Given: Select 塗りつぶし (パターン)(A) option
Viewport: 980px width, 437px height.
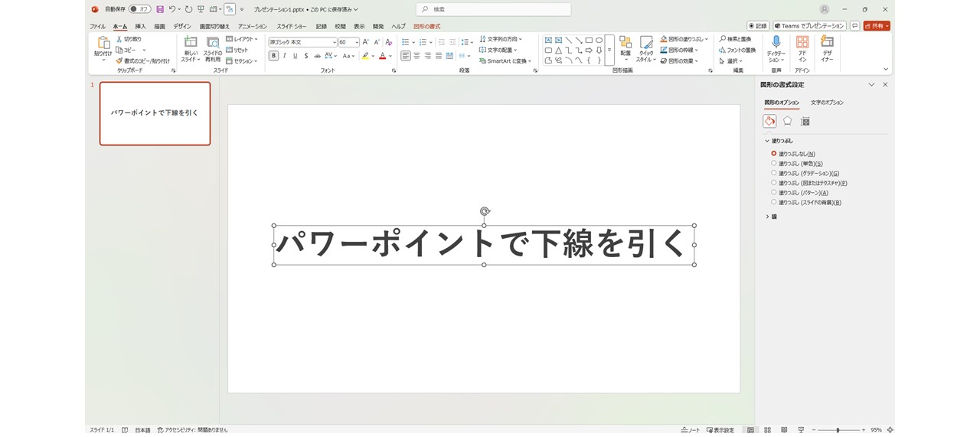Looking at the screenshot, I should (x=800, y=193).
